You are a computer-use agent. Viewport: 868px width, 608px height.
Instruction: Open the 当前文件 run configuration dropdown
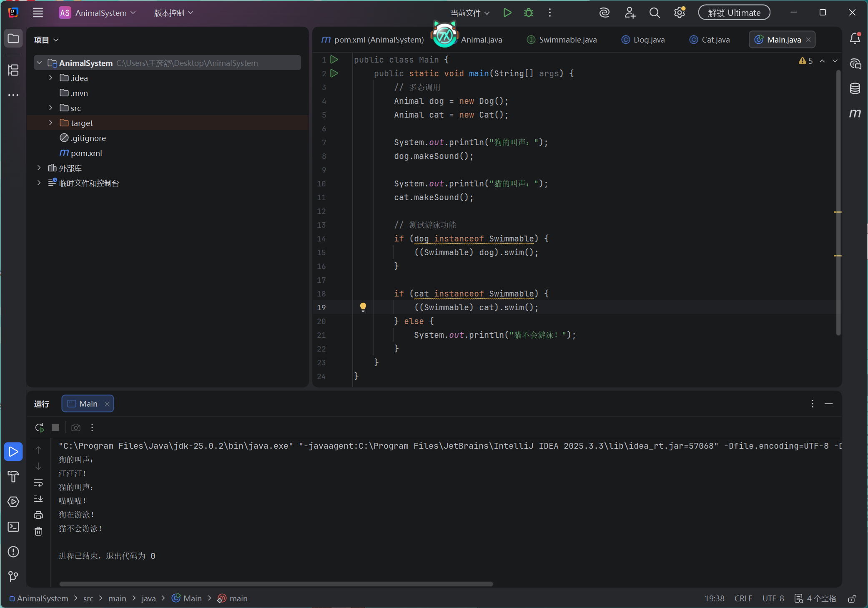[470, 13]
